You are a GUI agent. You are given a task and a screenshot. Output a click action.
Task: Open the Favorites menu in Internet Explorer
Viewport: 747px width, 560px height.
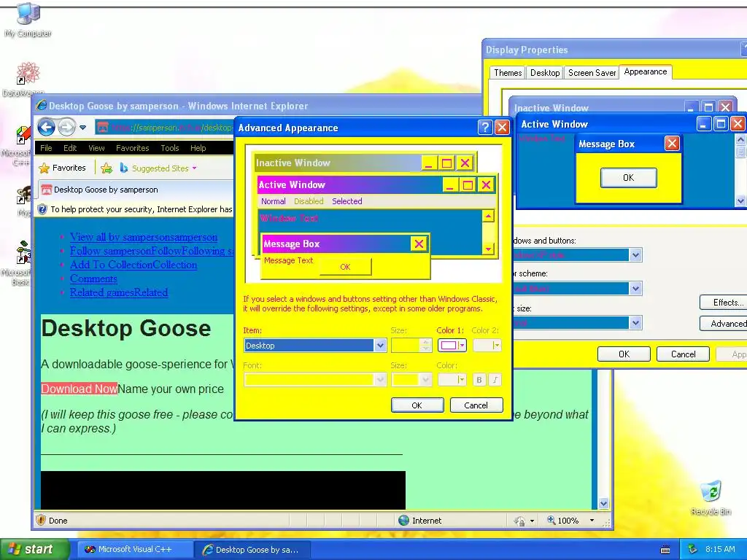(133, 148)
